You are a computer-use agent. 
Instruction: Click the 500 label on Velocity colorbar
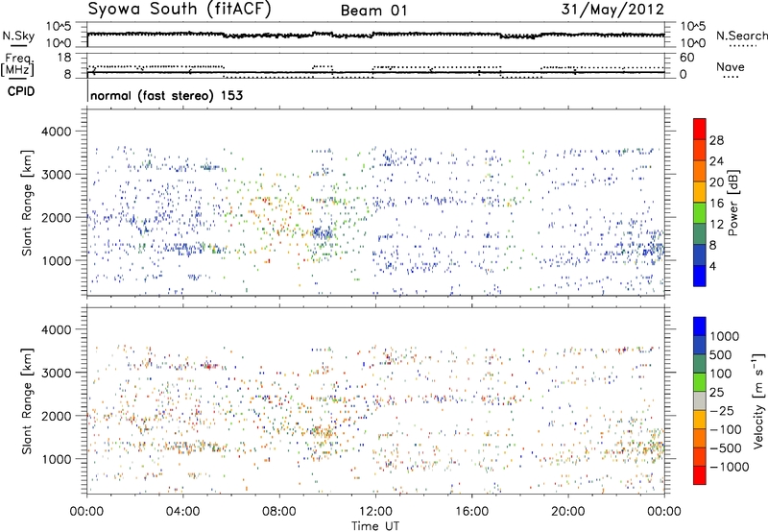click(x=722, y=355)
